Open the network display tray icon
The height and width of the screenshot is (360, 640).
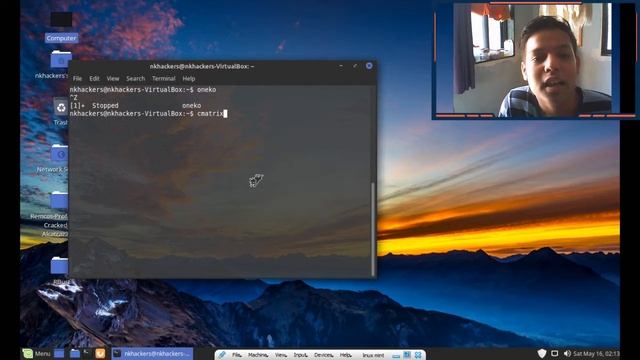coord(555,353)
